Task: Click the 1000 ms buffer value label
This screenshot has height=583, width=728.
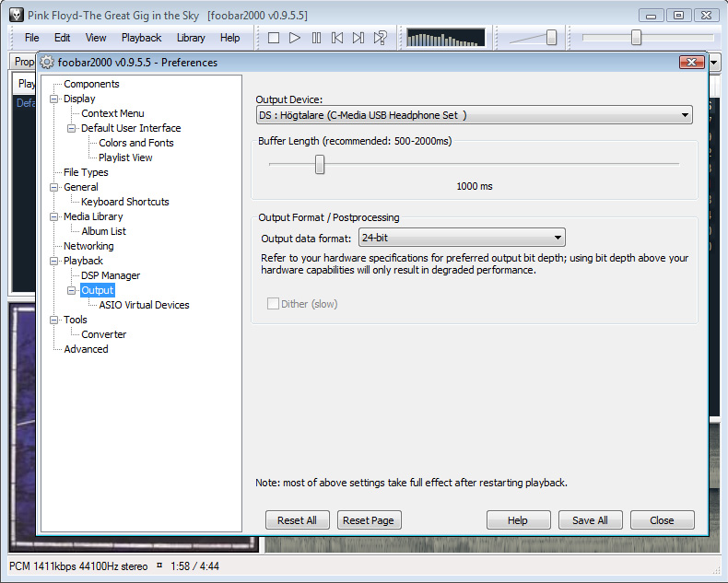Action: point(474,186)
